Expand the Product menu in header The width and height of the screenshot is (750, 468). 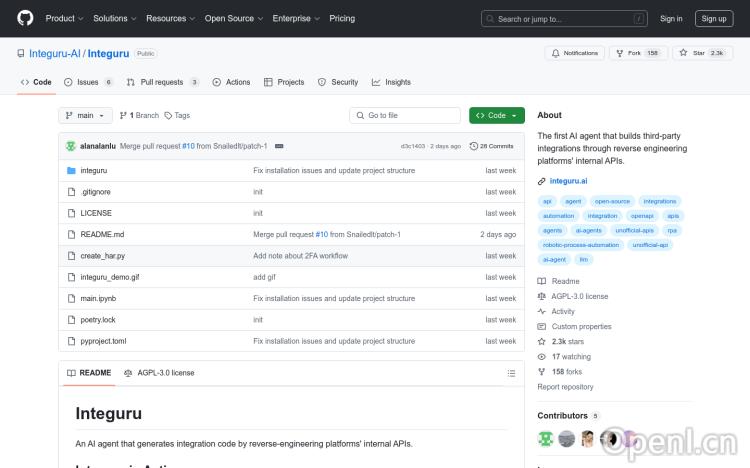[x=64, y=18]
